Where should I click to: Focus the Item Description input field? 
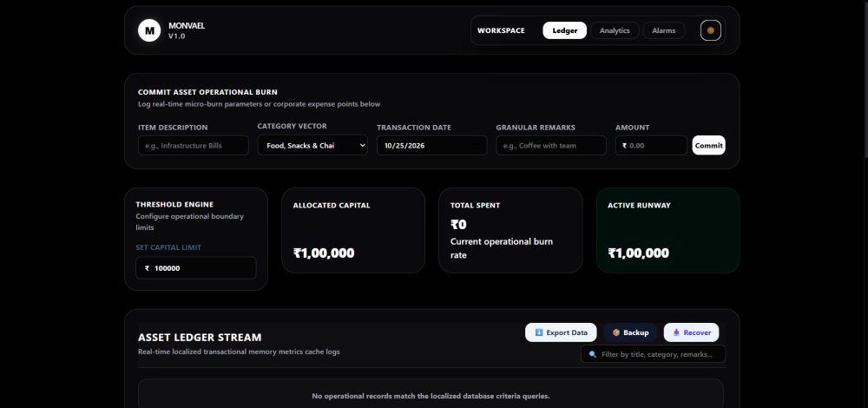pyautogui.click(x=194, y=146)
